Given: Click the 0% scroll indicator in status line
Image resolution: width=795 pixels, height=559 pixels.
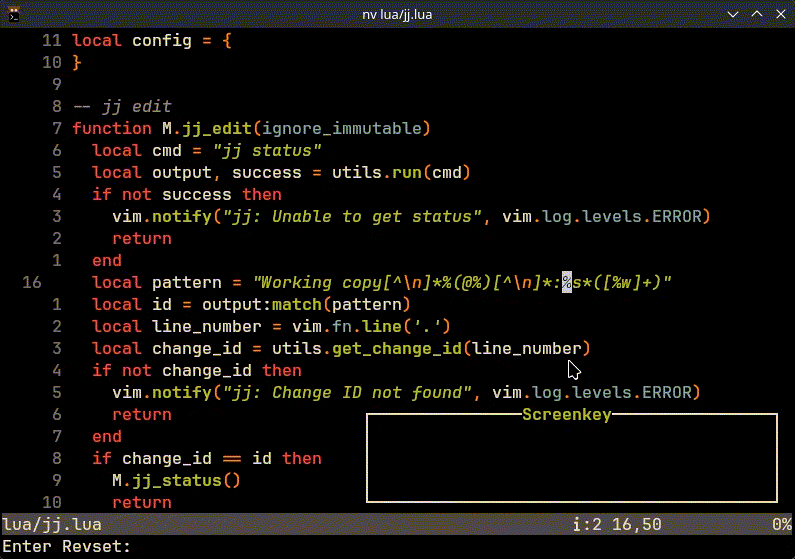Looking at the screenshot, I should 781,524.
